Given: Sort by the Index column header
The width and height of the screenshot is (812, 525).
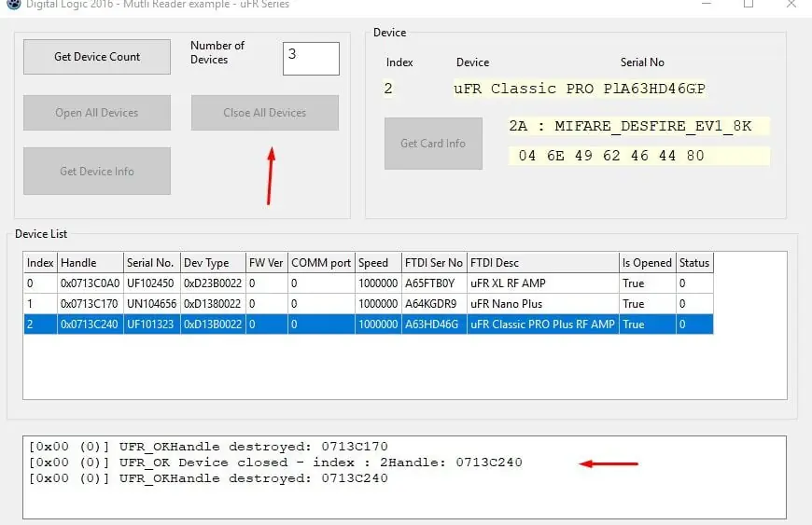Looking at the screenshot, I should [x=40, y=263].
